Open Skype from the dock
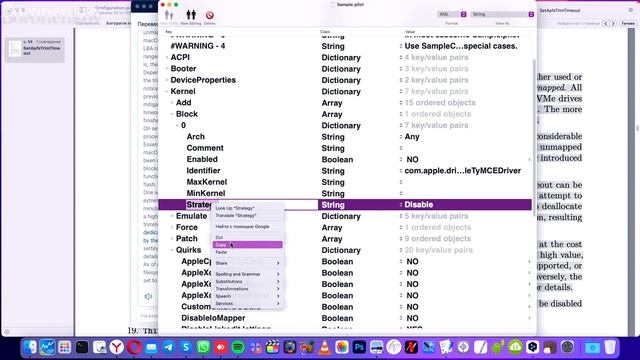Screen dimensions: 640x360 point(186,347)
